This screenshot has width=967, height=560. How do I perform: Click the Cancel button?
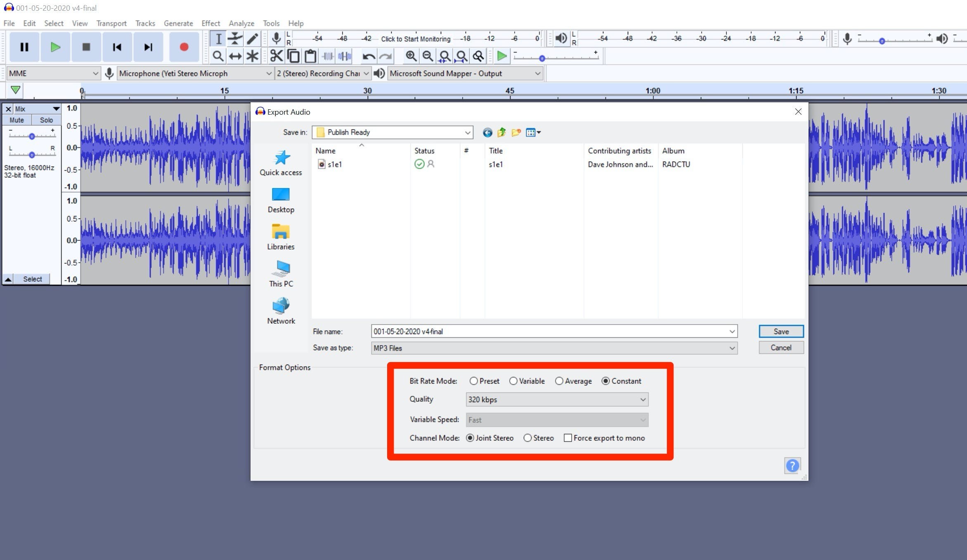point(780,347)
